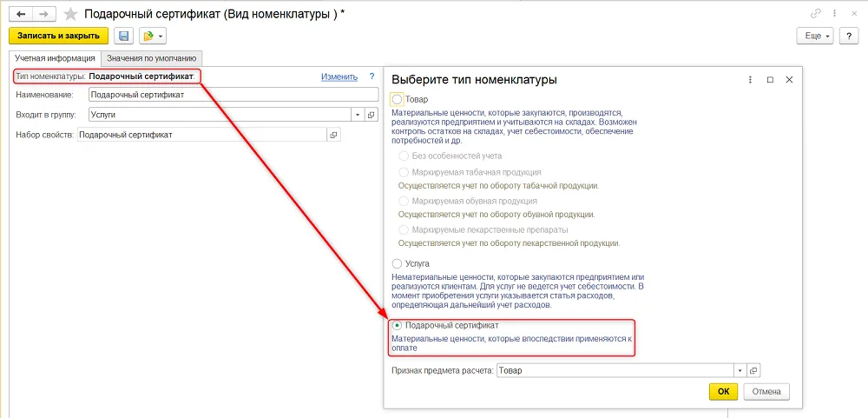Choose Маркируемая табачная продукция option
Screen dimensions: 868x418
(404, 172)
